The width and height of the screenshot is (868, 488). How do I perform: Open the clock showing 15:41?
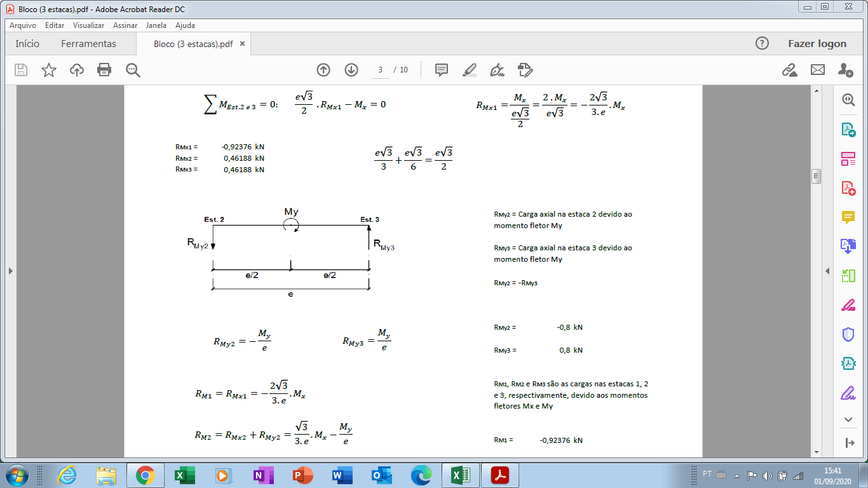832,475
